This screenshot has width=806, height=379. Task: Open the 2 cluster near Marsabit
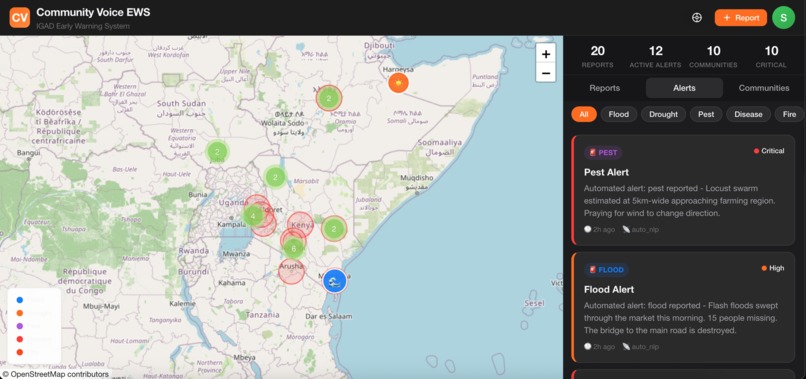pos(276,177)
